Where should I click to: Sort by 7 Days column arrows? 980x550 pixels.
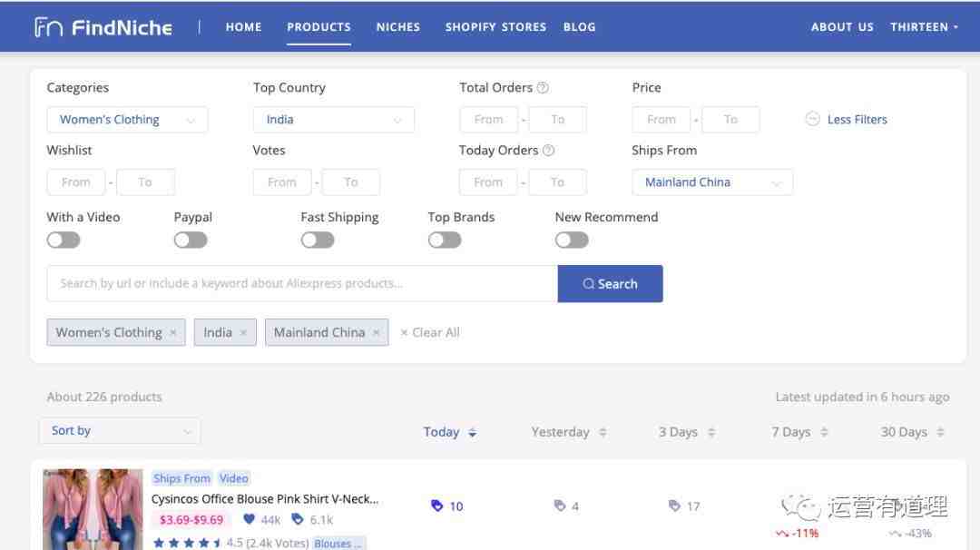(824, 432)
